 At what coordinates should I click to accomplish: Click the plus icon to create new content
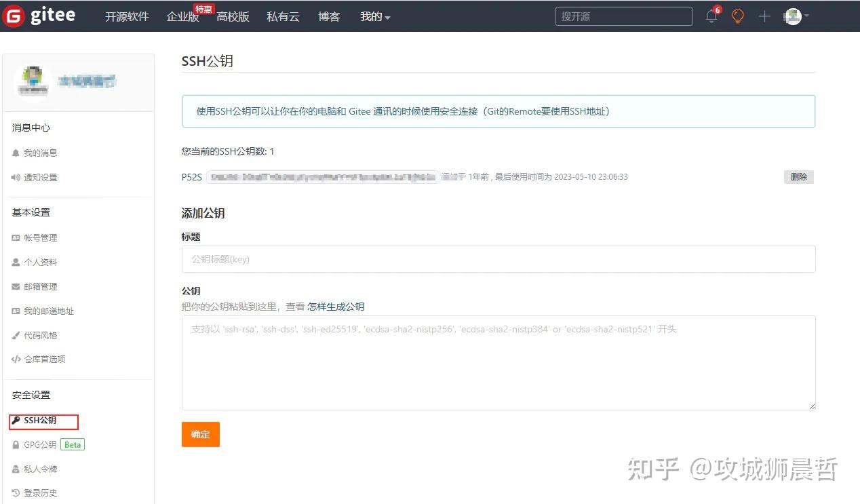[764, 16]
